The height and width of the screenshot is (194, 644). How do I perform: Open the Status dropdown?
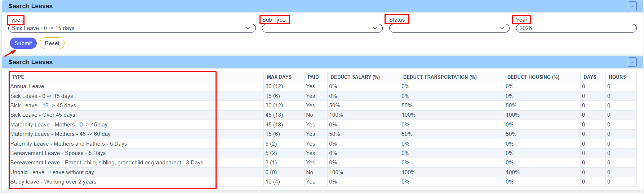coord(449,28)
